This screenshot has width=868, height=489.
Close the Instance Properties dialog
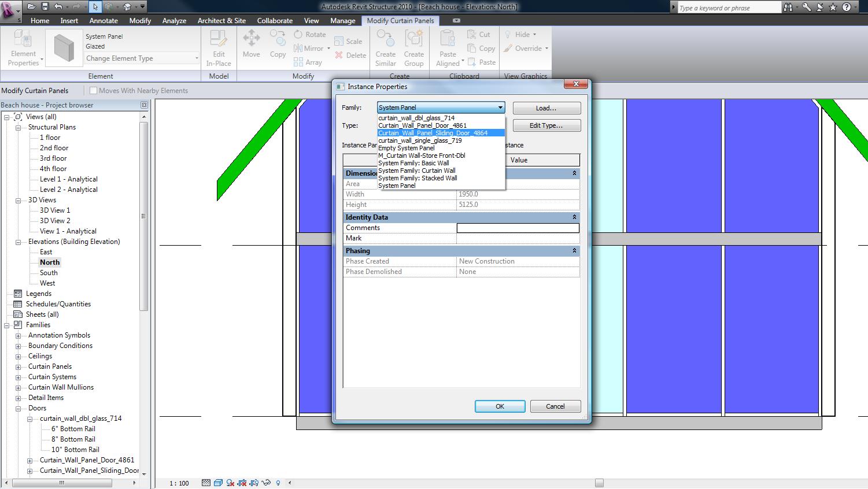(x=576, y=84)
